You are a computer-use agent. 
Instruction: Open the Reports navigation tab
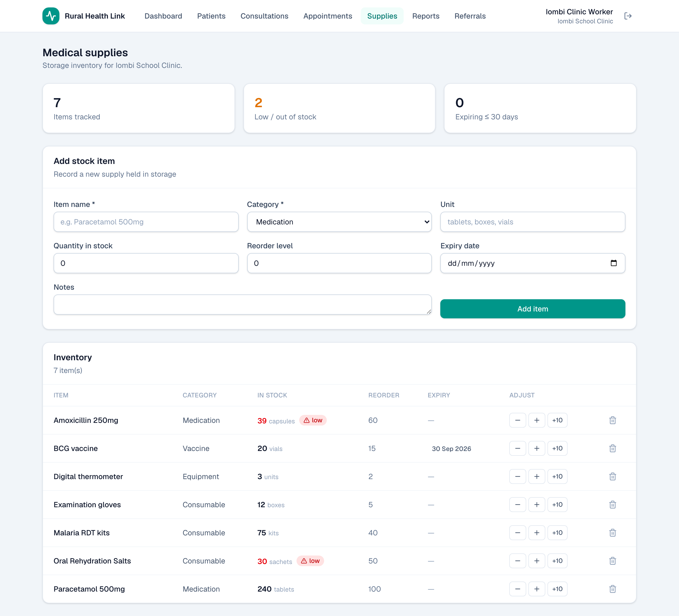426,16
